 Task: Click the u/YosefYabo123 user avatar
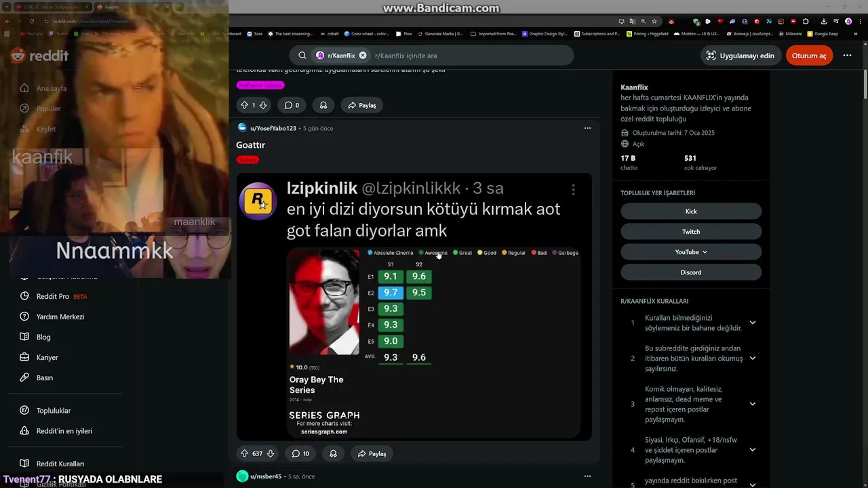point(242,127)
